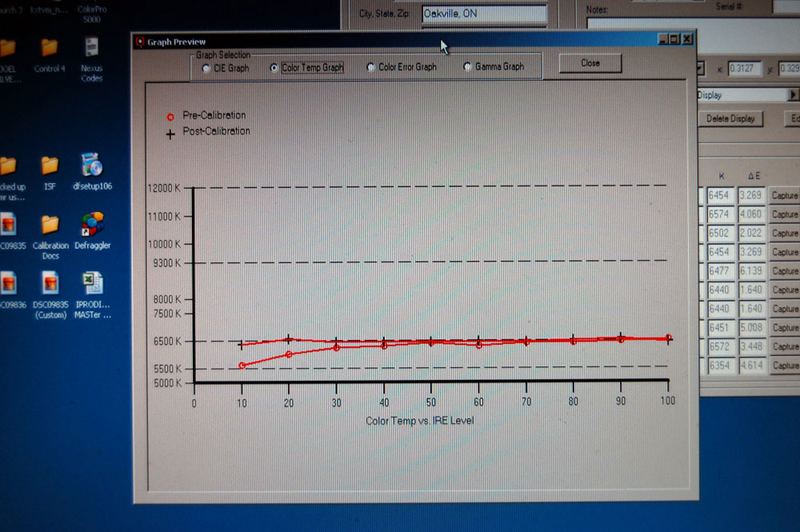The image size is (800, 532).
Task: Select the CIE Graph radio button
Action: (x=207, y=68)
